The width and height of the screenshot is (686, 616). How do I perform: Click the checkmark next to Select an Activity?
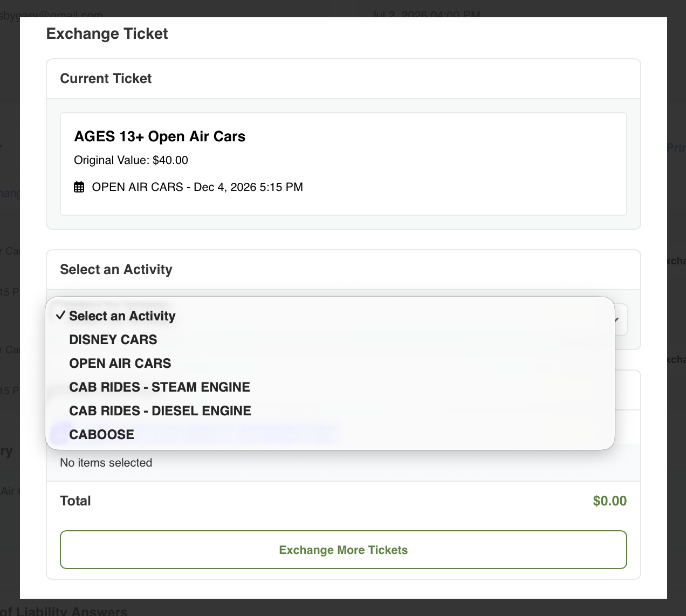60,316
